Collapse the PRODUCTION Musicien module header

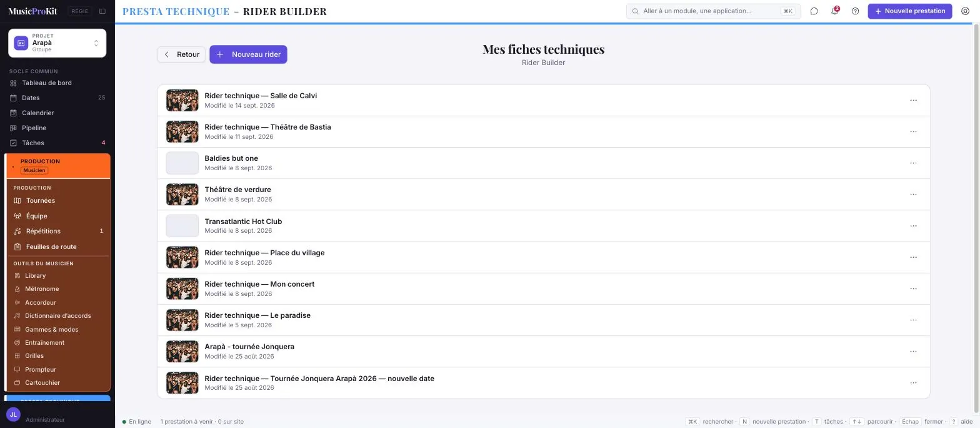58,166
